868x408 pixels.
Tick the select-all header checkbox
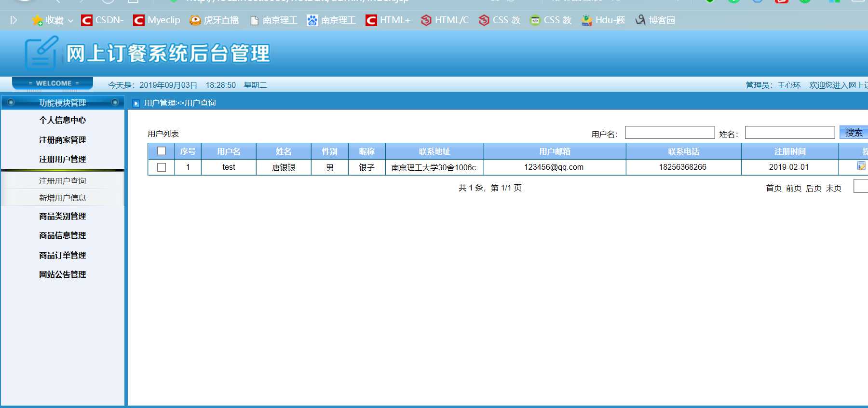[x=162, y=151]
